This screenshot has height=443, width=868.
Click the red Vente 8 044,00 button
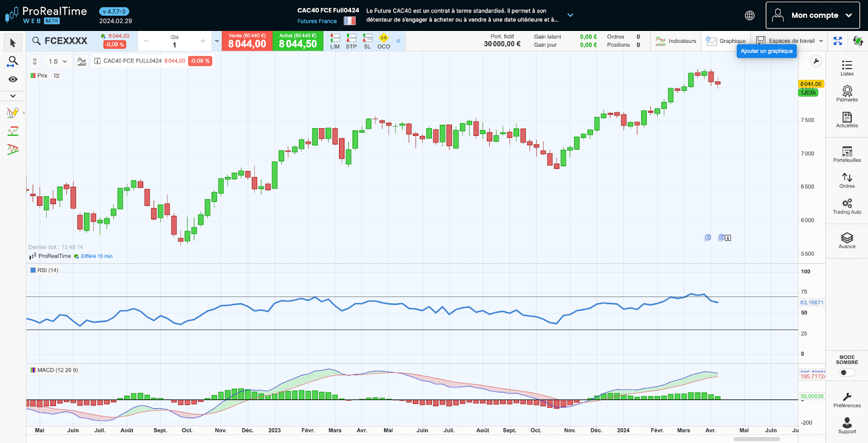[x=247, y=41]
